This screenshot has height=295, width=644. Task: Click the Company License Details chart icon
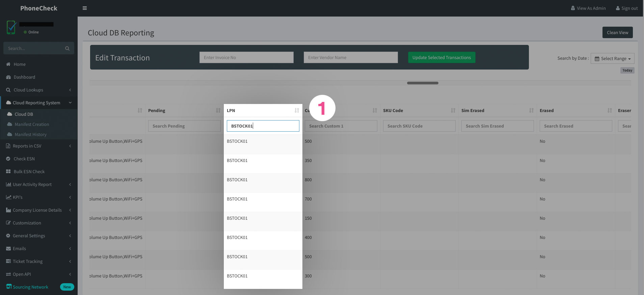tap(8, 210)
